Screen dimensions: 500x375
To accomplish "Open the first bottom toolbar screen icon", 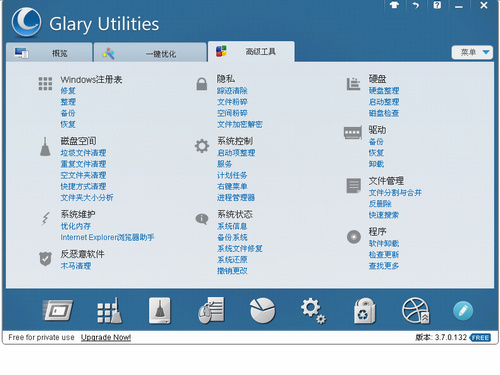I will [x=58, y=310].
